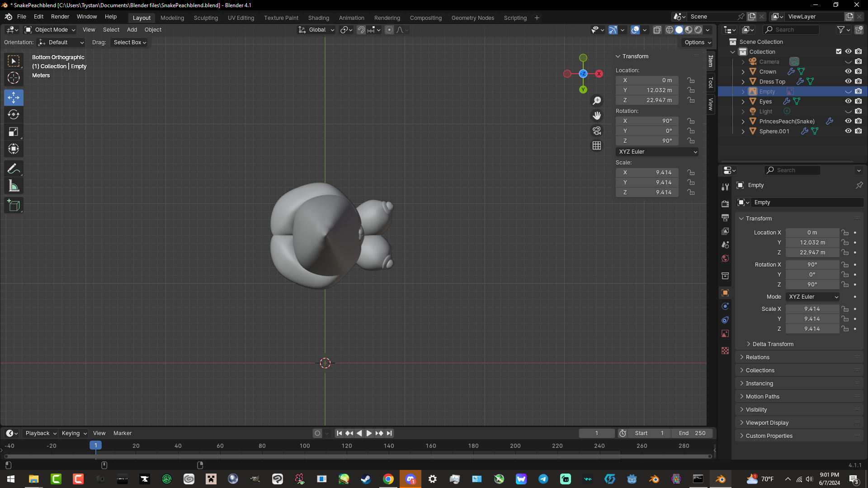Open the Object Mode dropdown
Image resolution: width=868 pixels, height=488 pixels.
click(50, 30)
